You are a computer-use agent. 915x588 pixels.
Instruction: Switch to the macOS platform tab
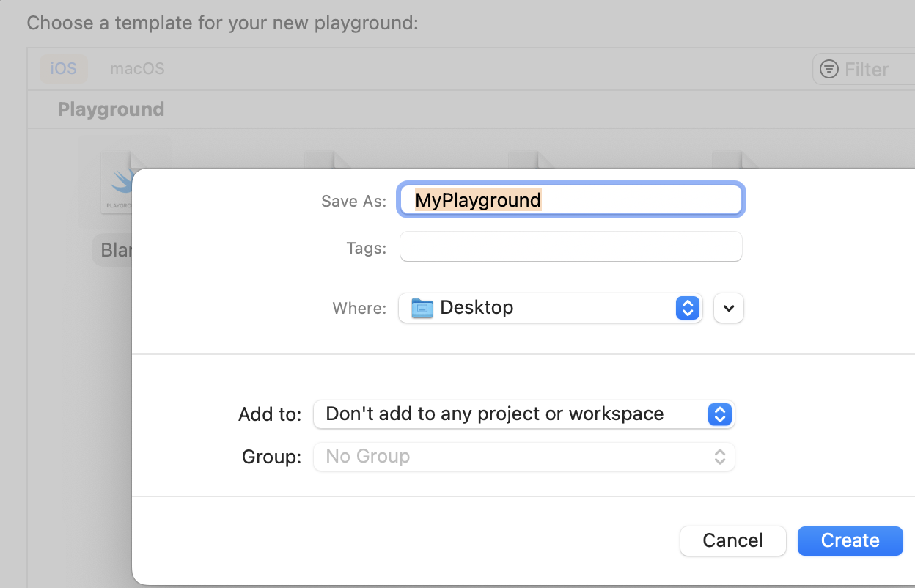[137, 69]
